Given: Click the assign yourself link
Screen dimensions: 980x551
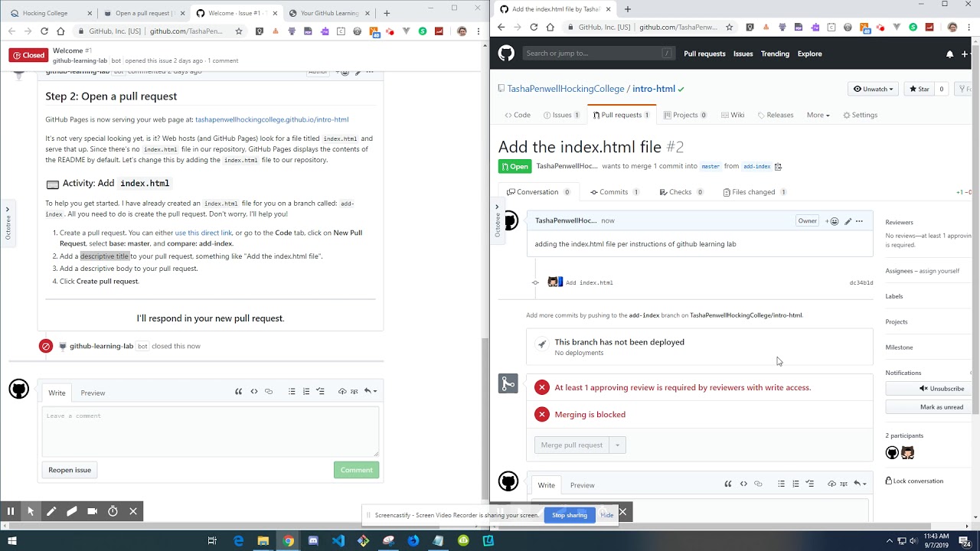Looking at the screenshot, I should (x=938, y=271).
